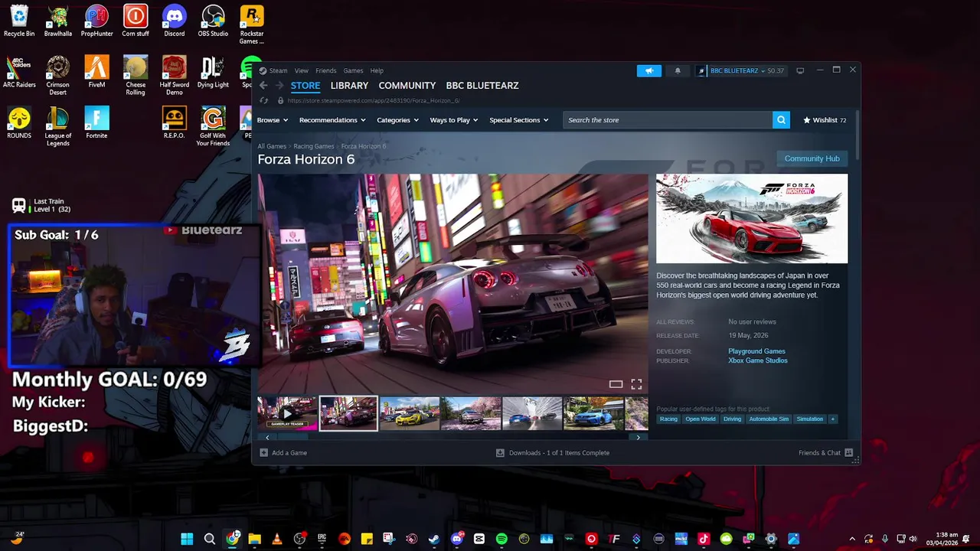
Task: Click the fullscreen icon on the screenshot viewer
Action: click(636, 384)
